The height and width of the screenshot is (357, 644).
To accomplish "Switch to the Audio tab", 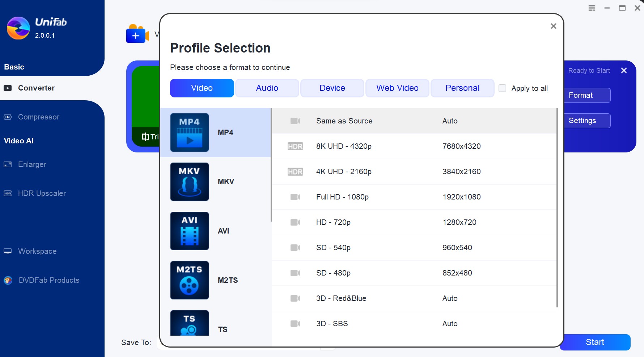I will click(x=267, y=88).
